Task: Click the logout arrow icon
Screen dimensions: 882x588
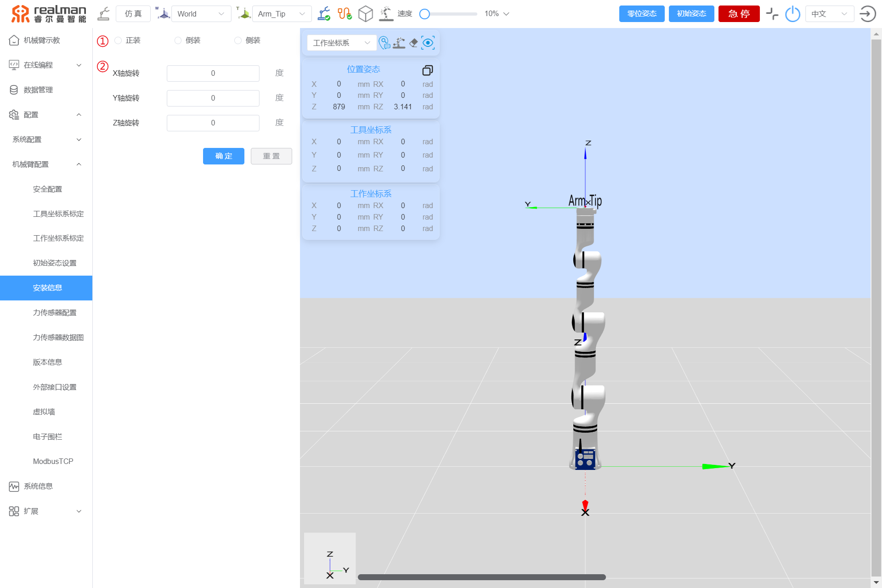Action: click(x=867, y=14)
